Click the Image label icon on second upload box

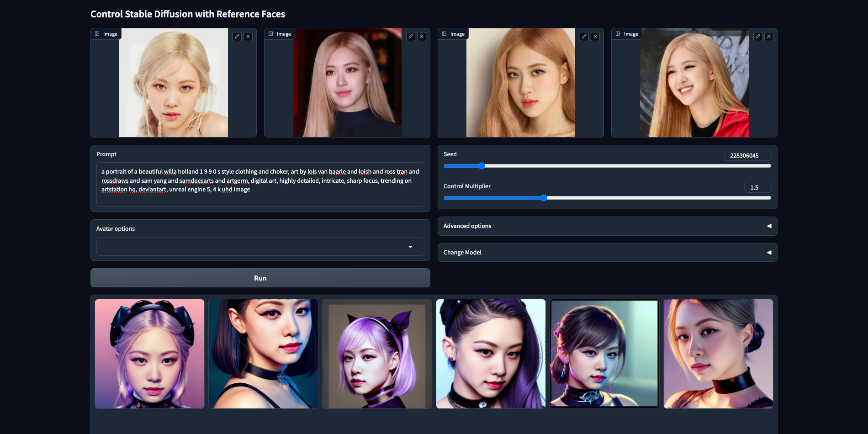point(271,34)
